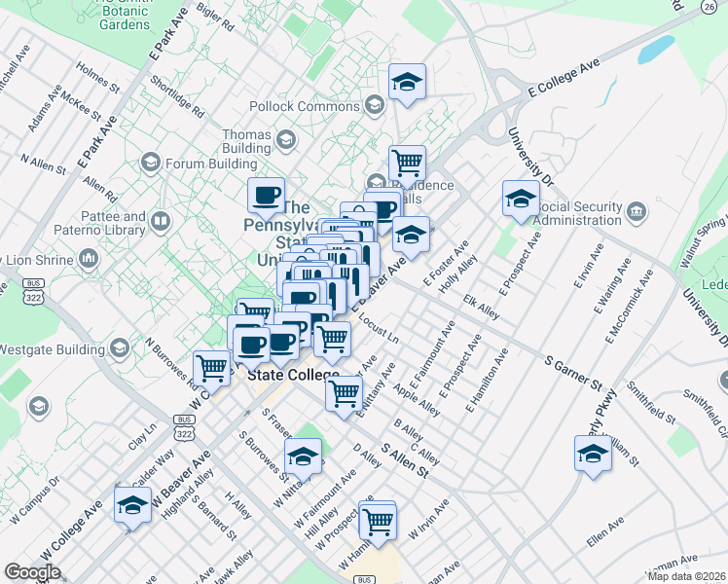
Task: Click the 'State College' city label
Action: [293, 375]
